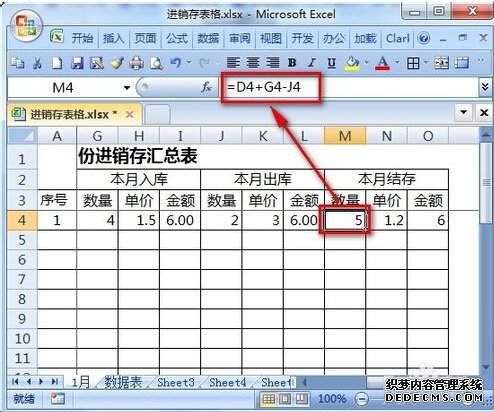Click the Office button logo
Screen dimensions: 494x412
click(x=26, y=26)
